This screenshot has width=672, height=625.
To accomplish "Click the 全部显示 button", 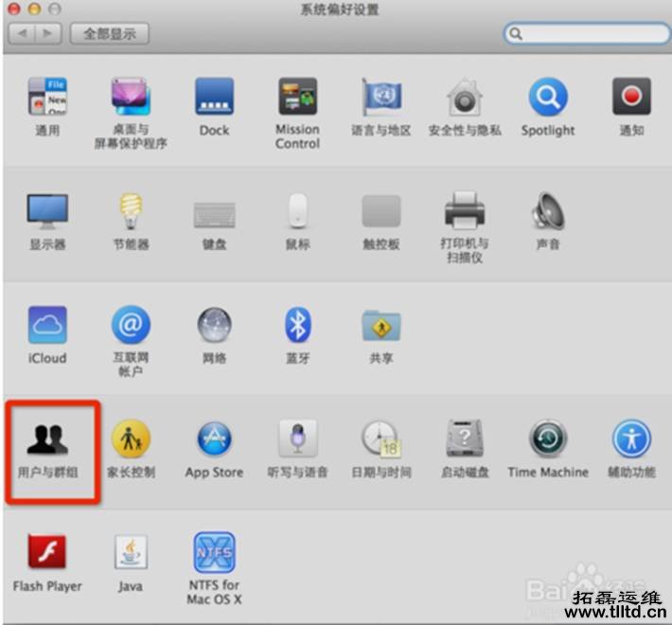I will [109, 33].
